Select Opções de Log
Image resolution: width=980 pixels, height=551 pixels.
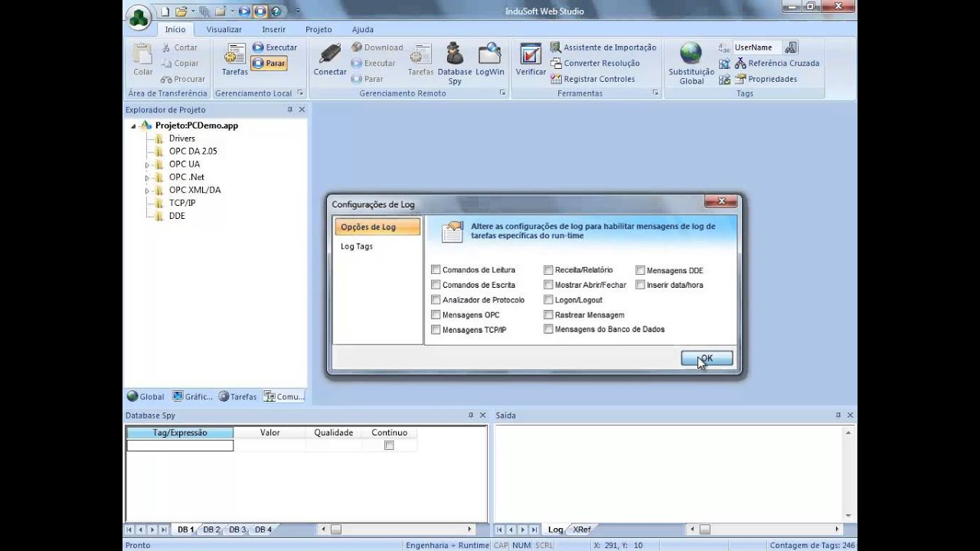click(377, 227)
